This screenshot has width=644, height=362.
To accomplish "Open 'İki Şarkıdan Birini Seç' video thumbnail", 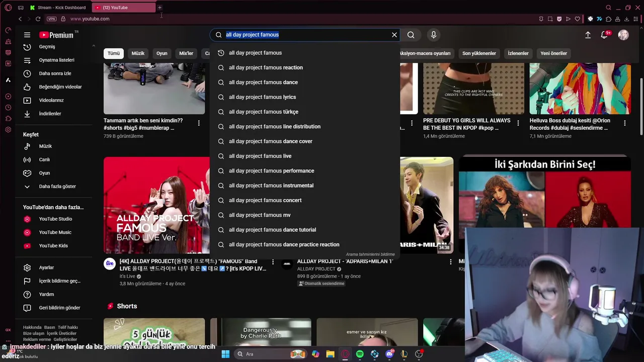I will [x=544, y=191].
